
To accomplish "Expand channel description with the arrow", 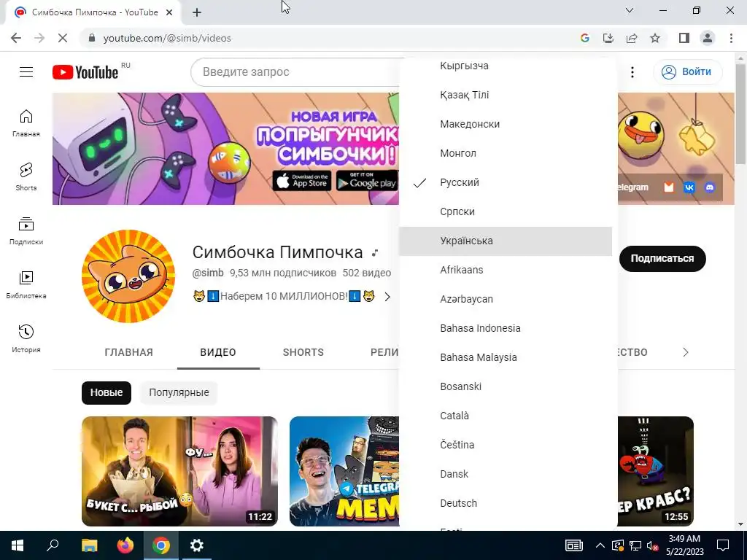I will (x=387, y=297).
